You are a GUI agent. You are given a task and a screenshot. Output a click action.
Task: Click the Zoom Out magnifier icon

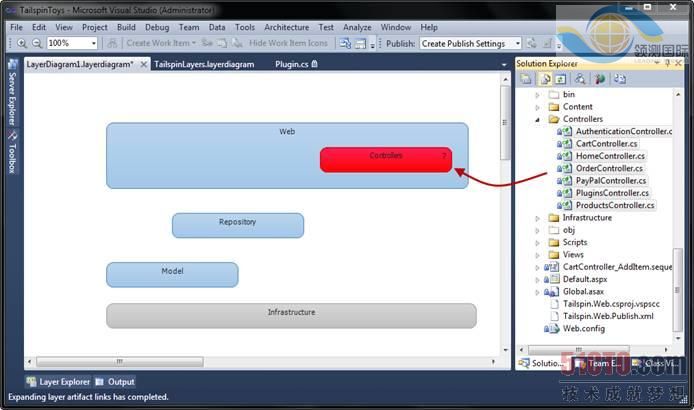pyautogui.click(x=37, y=44)
